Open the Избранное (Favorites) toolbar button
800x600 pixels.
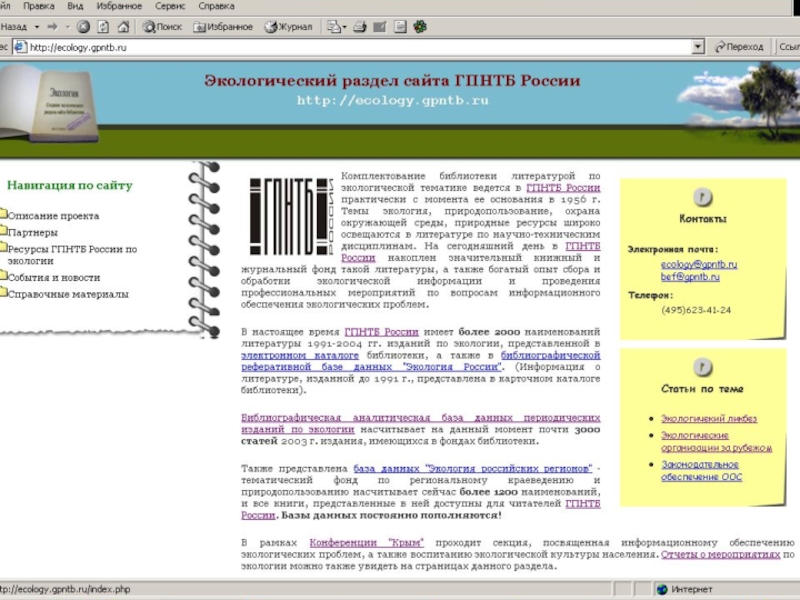click(223, 27)
